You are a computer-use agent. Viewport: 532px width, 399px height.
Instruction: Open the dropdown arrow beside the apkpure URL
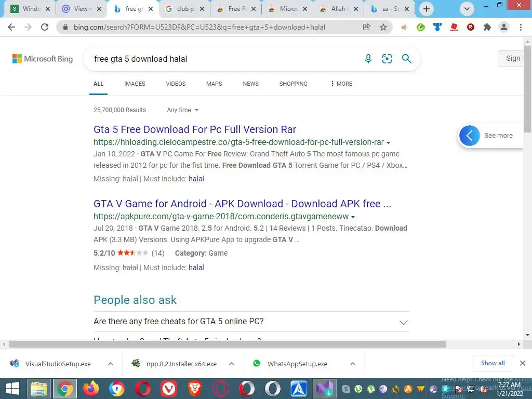coord(353,217)
